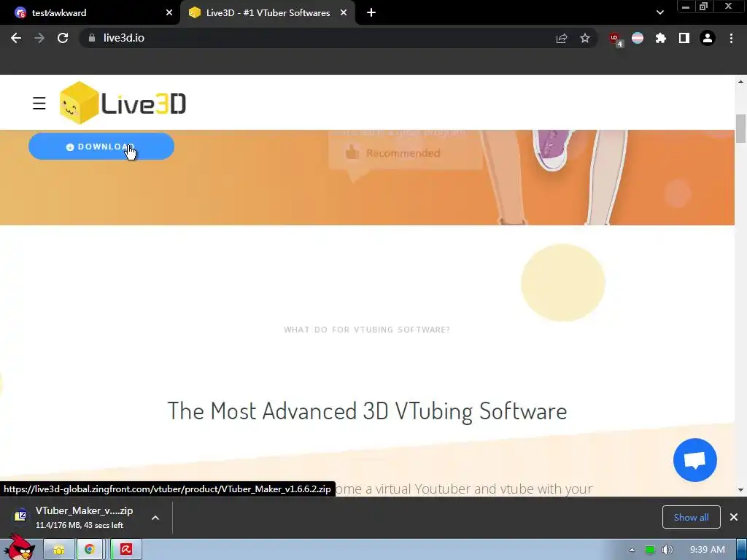
Task: Open the hamburger menu on Live3D site
Action: [39, 103]
